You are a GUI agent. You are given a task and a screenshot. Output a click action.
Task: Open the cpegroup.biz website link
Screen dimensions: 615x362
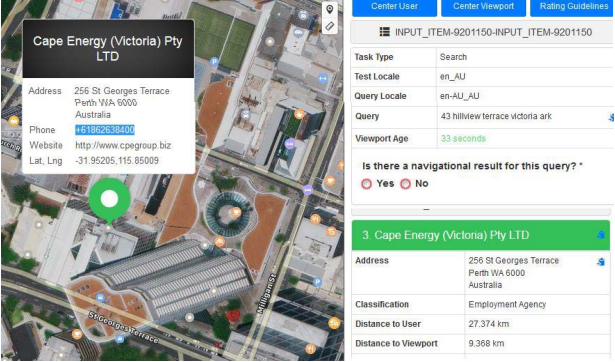click(x=123, y=146)
